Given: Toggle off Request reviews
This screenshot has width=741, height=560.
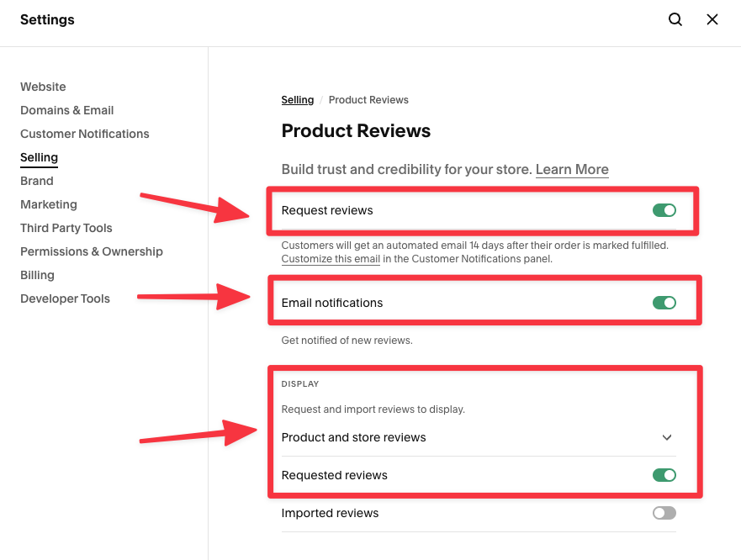Looking at the screenshot, I should coord(664,211).
